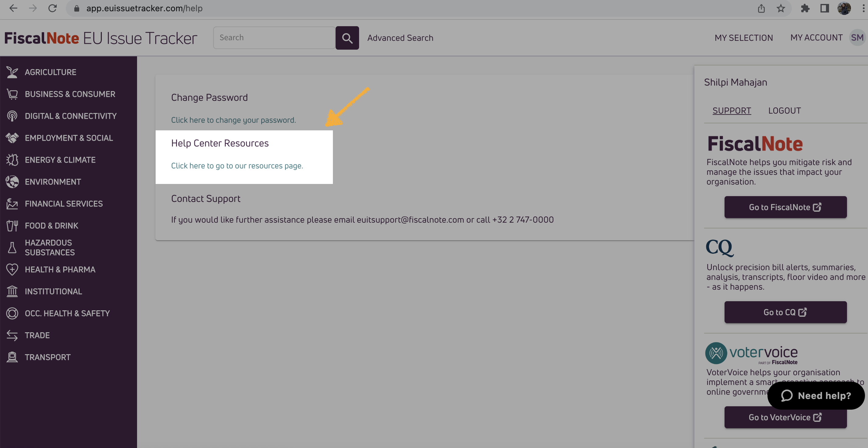Follow the link to the resources page
The height and width of the screenshot is (448, 868).
coord(237,166)
